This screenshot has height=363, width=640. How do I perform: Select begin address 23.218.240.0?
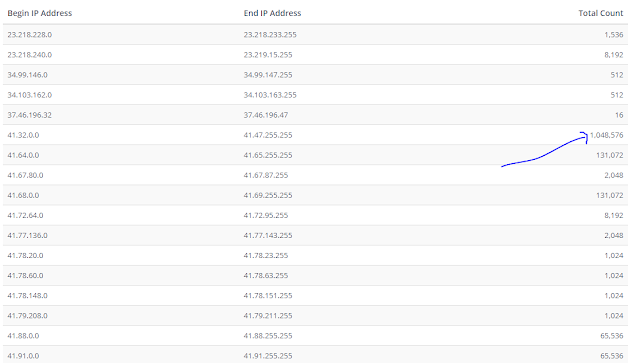pyautogui.click(x=29, y=55)
